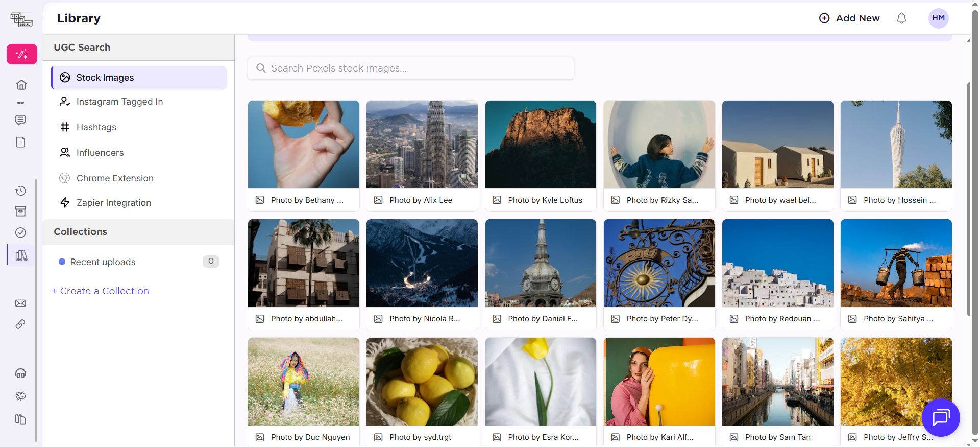Open the palette icon in sidebar
980x447 pixels.
tap(20, 396)
